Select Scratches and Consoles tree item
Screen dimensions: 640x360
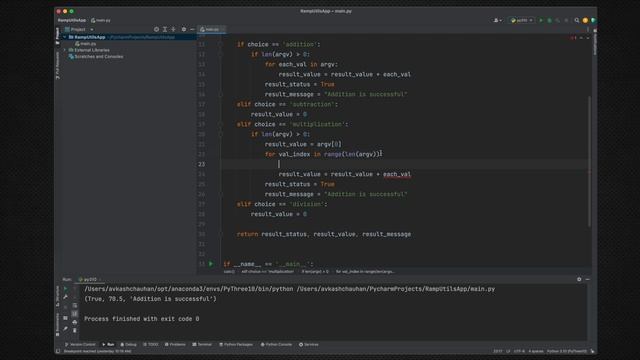[96, 56]
